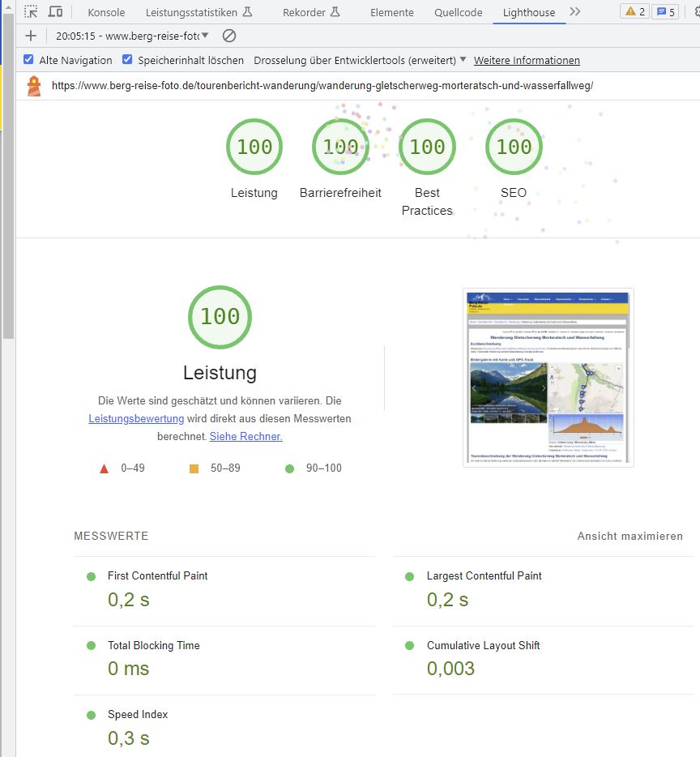Click the audited page URL text
Screen dimensions: 700x757
(322, 85)
